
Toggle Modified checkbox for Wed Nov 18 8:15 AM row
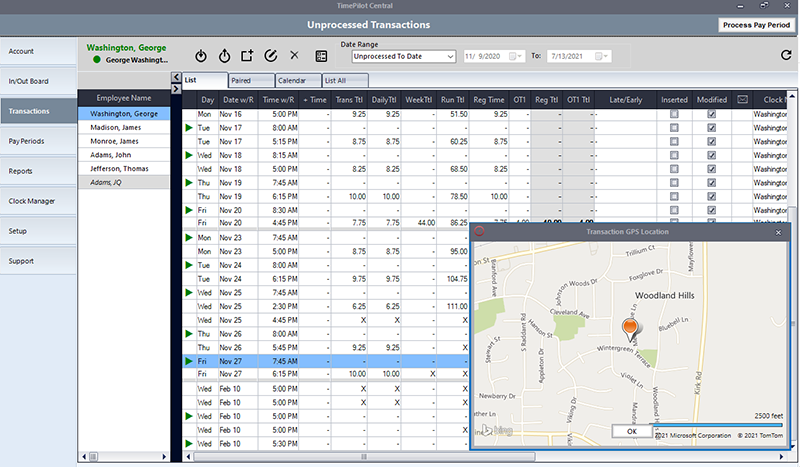[711, 156]
